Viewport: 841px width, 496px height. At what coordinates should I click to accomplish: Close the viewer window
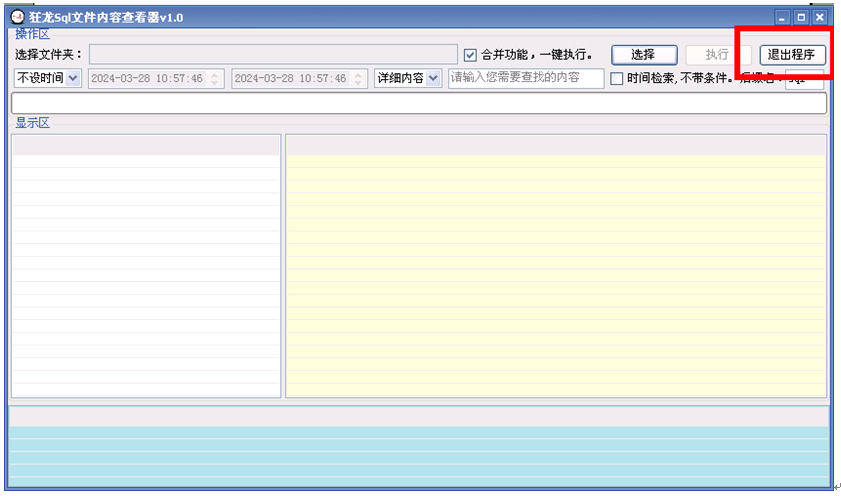(x=820, y=17)
